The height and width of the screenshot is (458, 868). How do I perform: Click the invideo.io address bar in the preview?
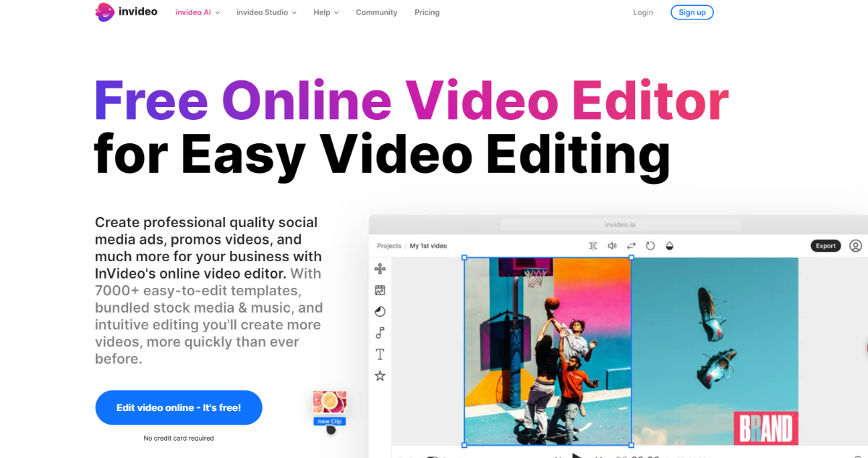[x=621, y=225]
